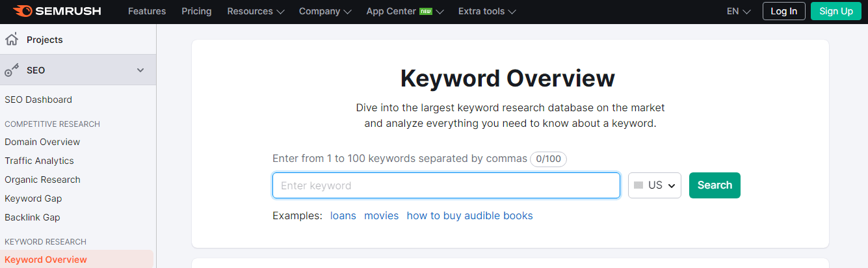Click the SEO key icon
The width and height of the screenshot is (868, 268).
[11, 70]
